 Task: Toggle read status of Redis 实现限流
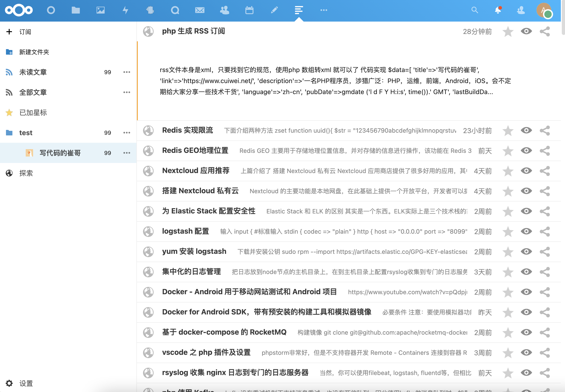point(526,130)
